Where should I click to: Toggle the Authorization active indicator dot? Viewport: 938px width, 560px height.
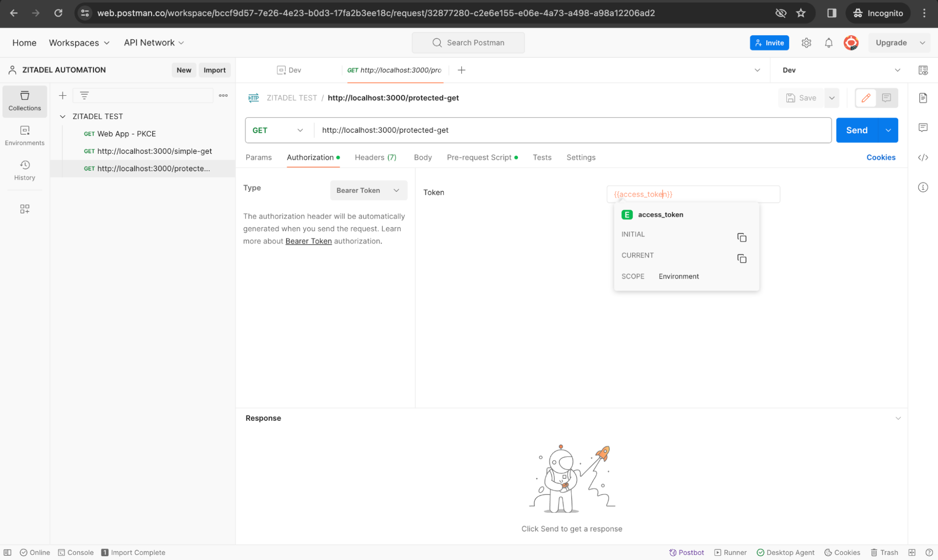coord(337,157)
